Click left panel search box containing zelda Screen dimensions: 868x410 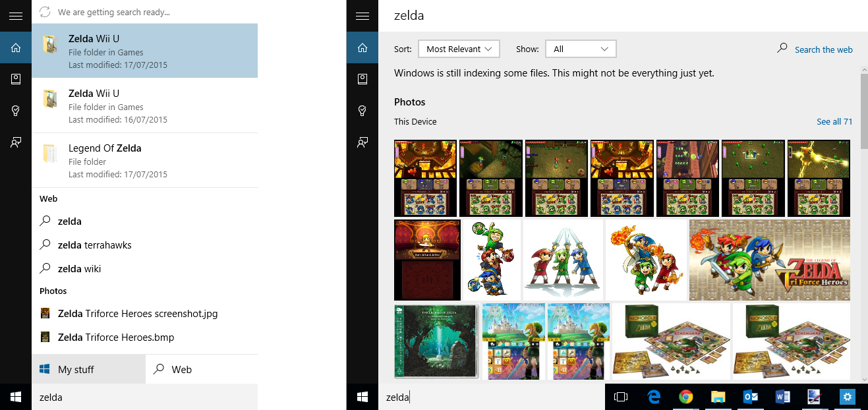pos(144,397)
